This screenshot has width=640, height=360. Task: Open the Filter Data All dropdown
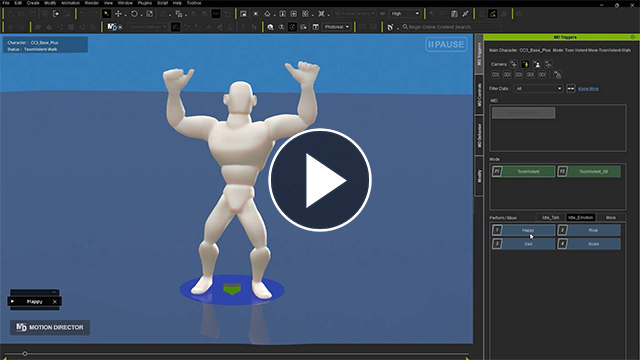pos(538,89)
